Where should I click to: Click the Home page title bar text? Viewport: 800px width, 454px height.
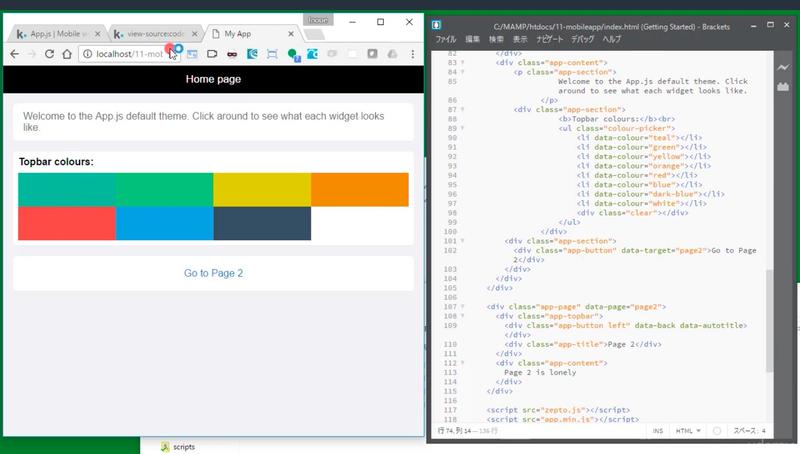[213, 79]
